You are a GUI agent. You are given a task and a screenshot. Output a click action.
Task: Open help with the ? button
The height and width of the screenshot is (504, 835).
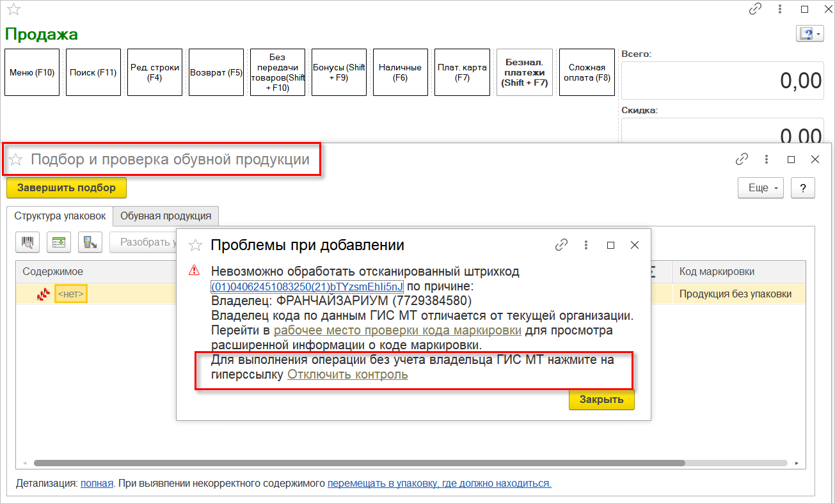(802, 188)
